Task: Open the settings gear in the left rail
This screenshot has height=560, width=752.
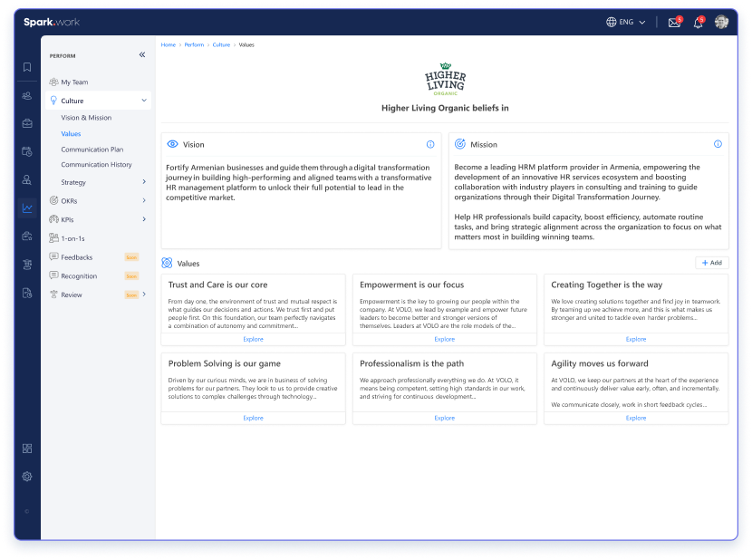Action: (27, 477)
